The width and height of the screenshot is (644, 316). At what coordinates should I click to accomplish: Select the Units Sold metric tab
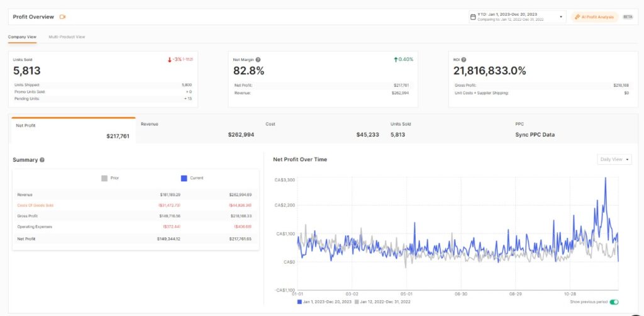448,130
